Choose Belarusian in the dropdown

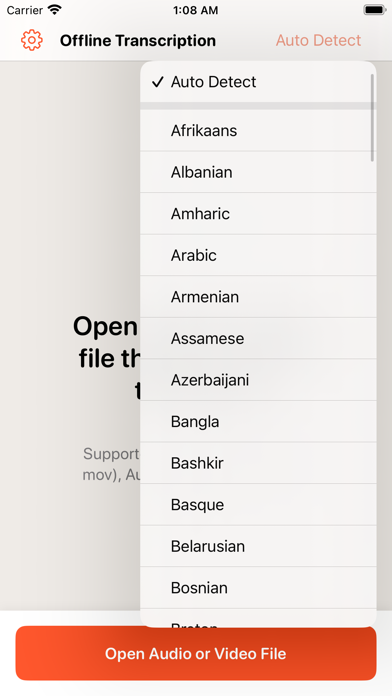point(258,546)
